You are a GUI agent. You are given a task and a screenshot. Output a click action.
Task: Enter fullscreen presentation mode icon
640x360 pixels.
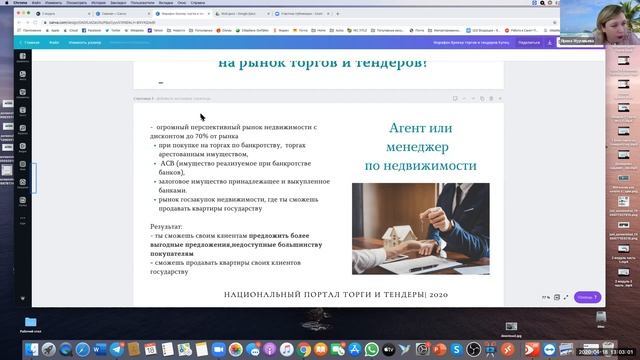566,297
